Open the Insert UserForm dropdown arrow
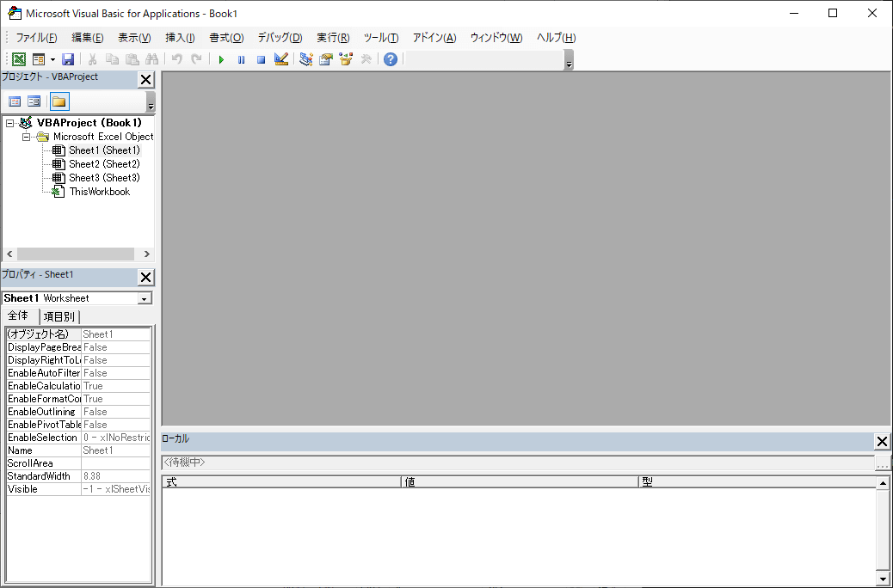The image size is (893, 588). coord(52,59)
